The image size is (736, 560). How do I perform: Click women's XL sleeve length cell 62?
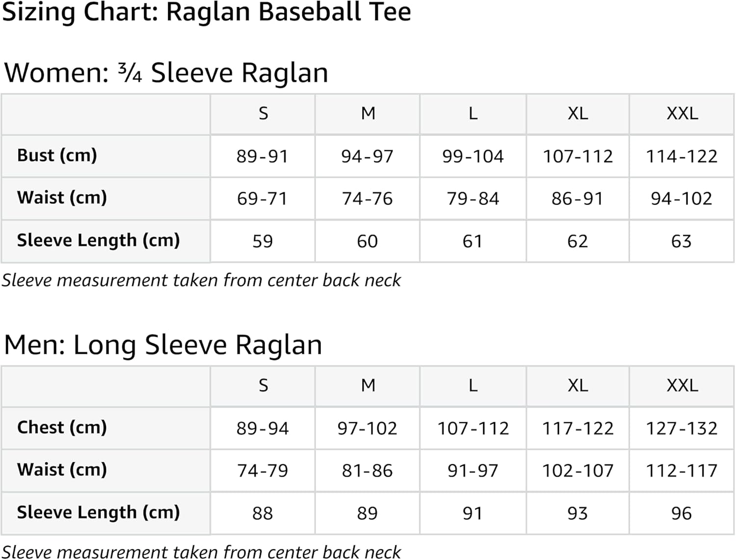pos(578,241)
